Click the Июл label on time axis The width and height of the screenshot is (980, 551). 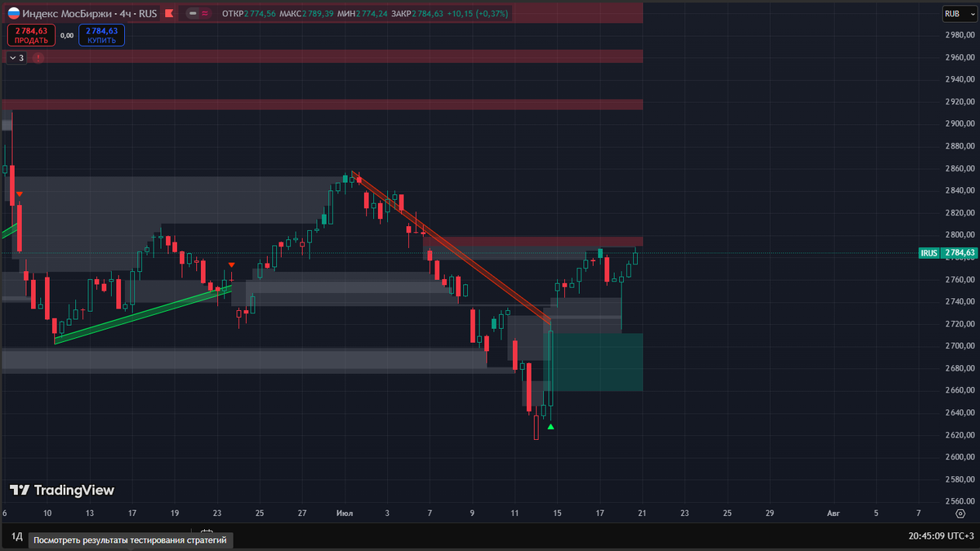click(x=345, y=513)
